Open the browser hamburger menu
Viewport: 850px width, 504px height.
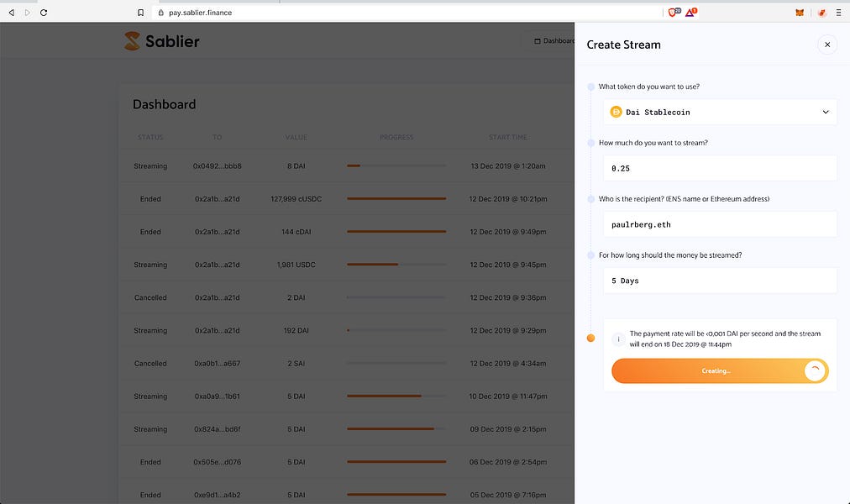click(x=838, y=13)
